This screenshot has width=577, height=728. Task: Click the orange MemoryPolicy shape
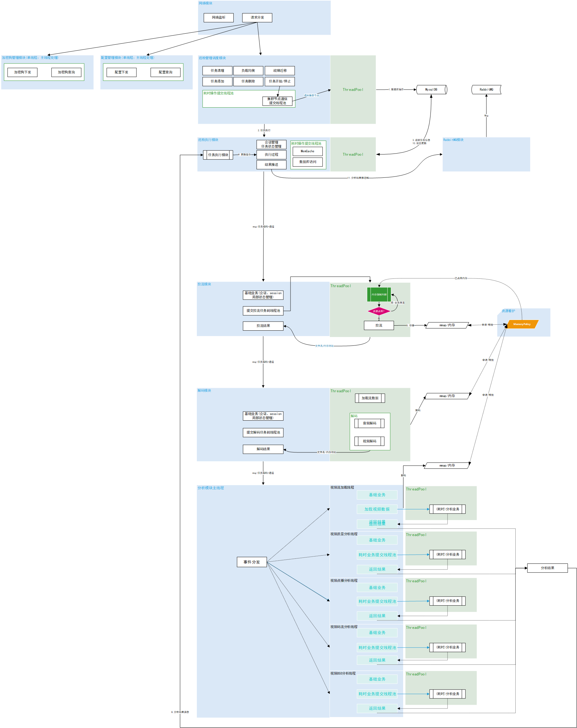coord(522,324)
